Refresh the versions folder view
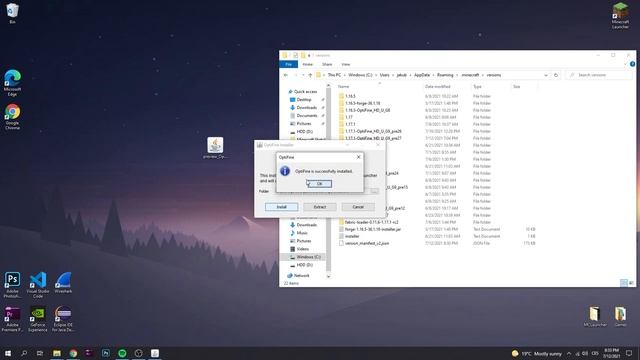The width and height of the screenshot is (640, 360). click(556, 75)
